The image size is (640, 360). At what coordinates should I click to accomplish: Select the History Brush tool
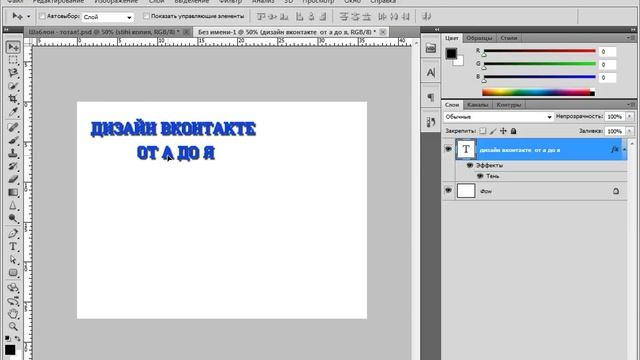pos(13,166)
